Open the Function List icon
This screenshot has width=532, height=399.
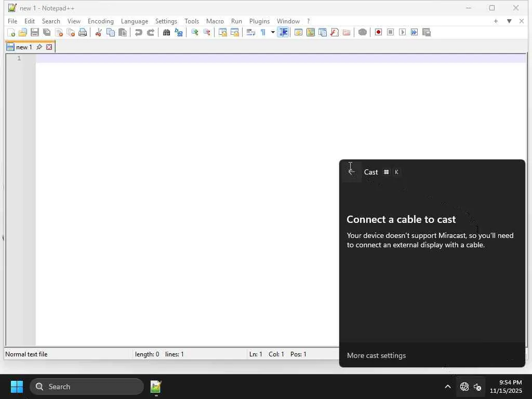pos(334,32)
